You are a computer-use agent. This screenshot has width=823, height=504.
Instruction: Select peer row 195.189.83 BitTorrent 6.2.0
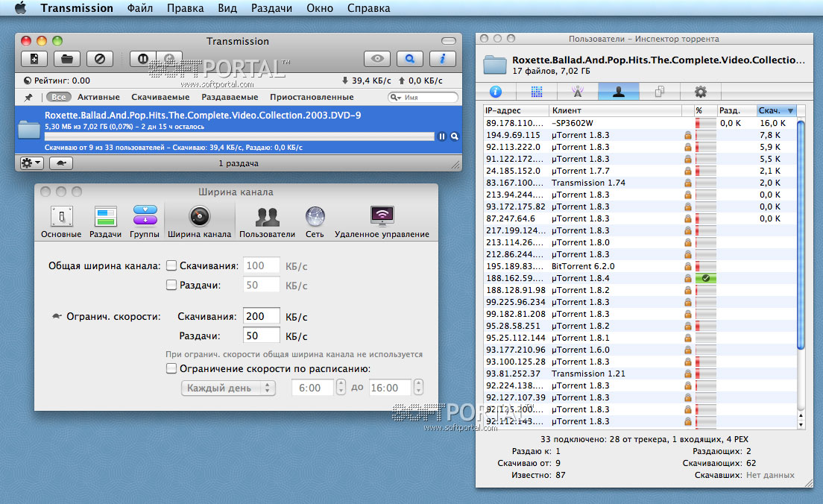tap(640, 266)
